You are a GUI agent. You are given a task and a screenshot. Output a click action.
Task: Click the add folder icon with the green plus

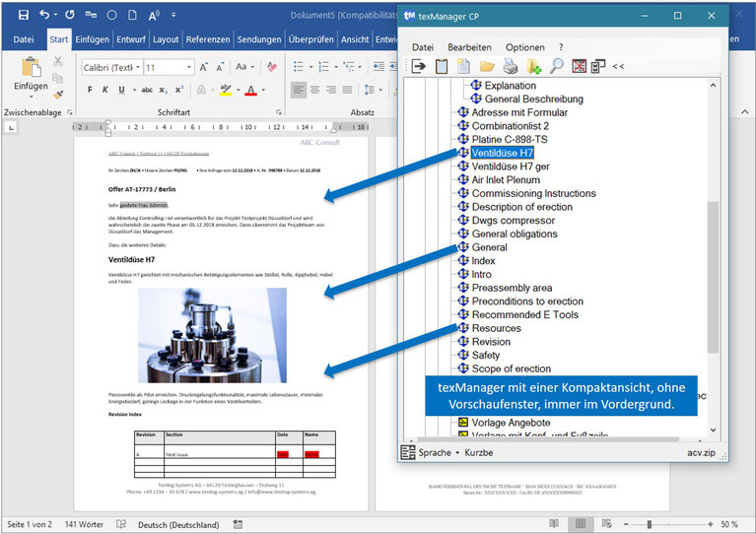click(x=533, y=66)
